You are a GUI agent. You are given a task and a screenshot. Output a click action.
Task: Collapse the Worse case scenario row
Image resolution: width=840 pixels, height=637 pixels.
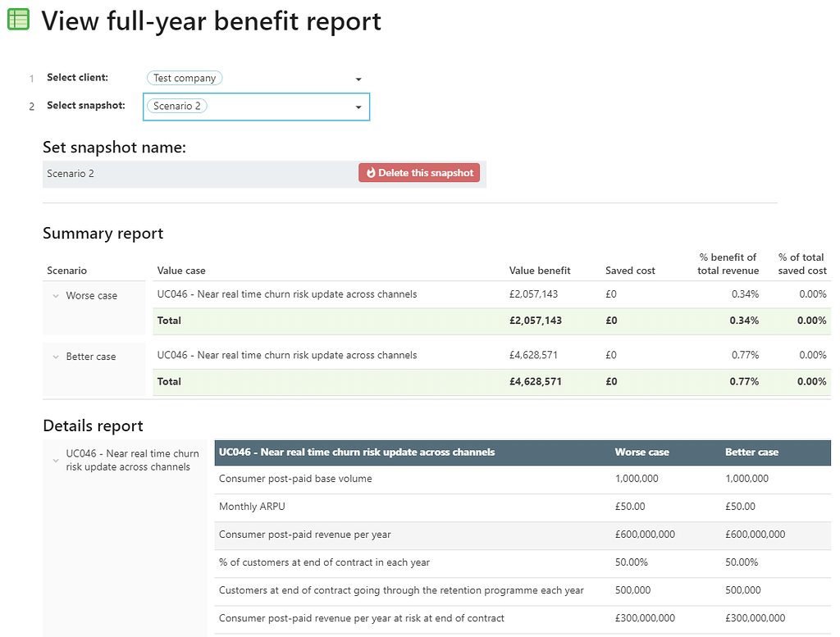pyautogui.click(x=56, y=296)
